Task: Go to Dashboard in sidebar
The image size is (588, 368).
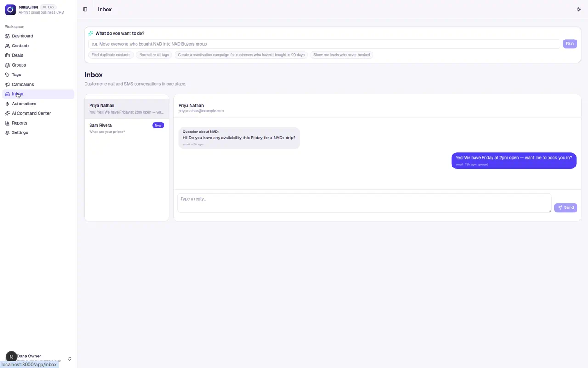Action: click(39, 36)
